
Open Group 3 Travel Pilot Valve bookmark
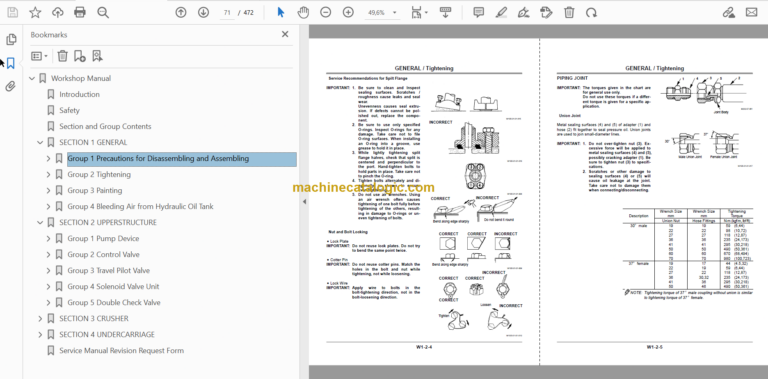(x=109, y=271)
